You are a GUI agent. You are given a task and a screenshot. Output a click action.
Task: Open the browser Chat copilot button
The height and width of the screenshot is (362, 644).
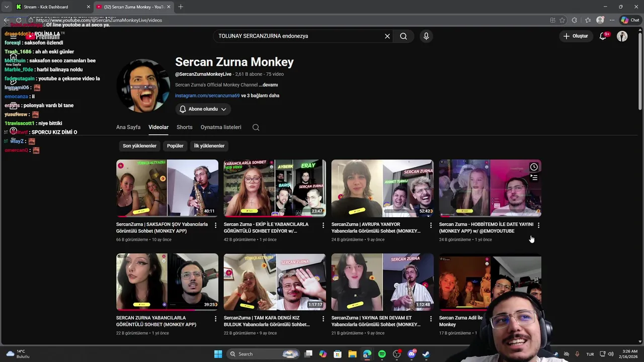pyautogui.click(x=629, y=20)
